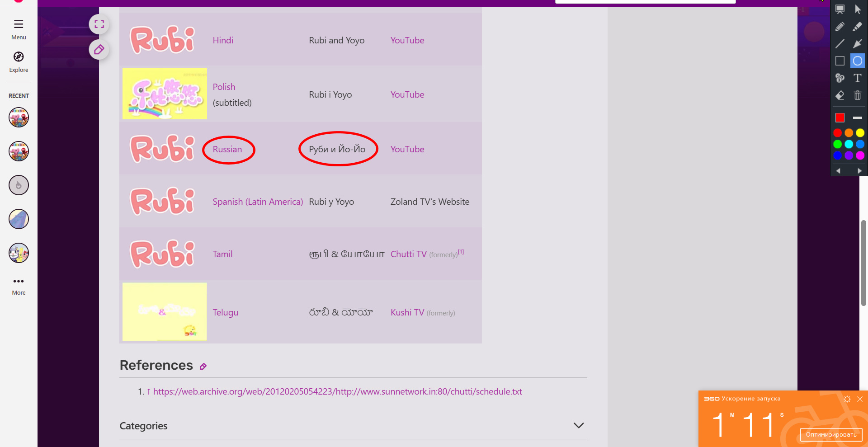
Task: Open More options in sidebar
Action: (x=19, y=286)
